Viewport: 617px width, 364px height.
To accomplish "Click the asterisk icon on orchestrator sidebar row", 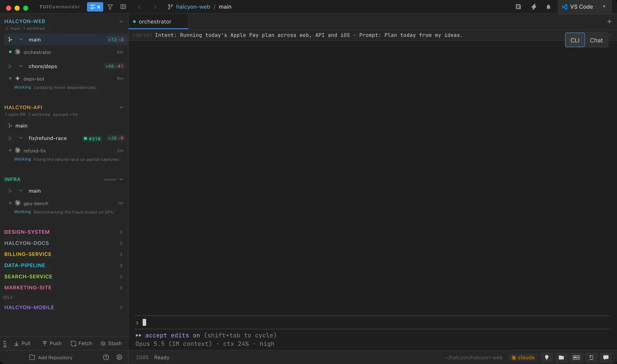I will [x=18, y=52].
